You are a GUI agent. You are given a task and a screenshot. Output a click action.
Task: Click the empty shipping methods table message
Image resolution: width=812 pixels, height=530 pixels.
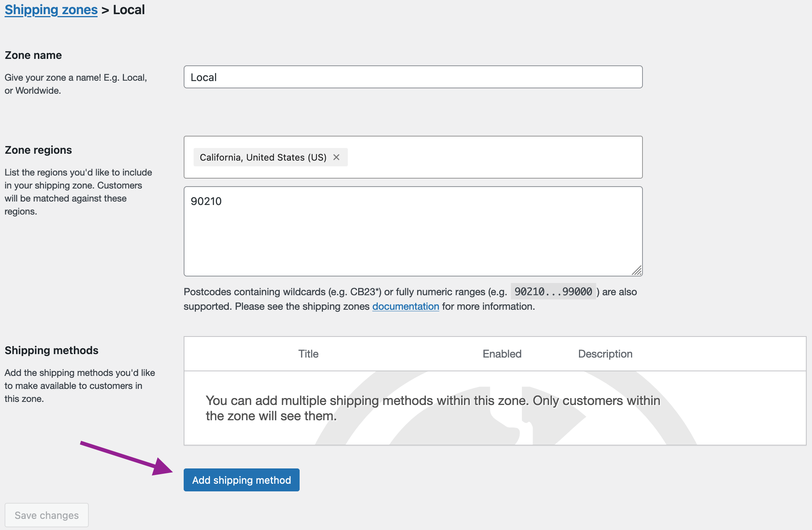[x=432, y=408]
